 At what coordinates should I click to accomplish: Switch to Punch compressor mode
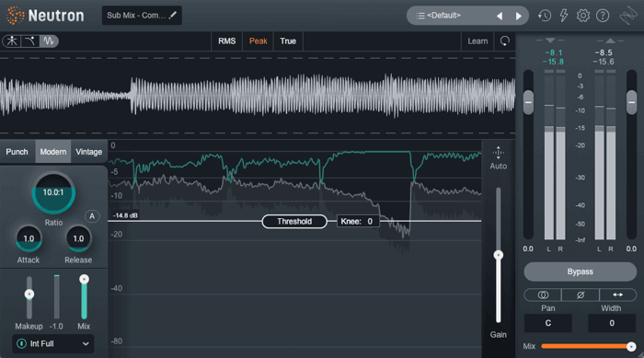pos(17,152)
